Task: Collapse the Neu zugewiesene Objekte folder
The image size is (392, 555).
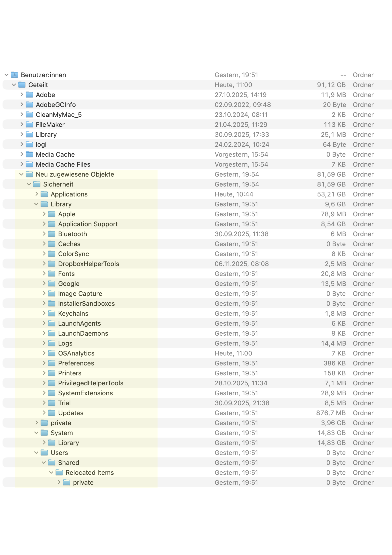Action: pos(22,174)
